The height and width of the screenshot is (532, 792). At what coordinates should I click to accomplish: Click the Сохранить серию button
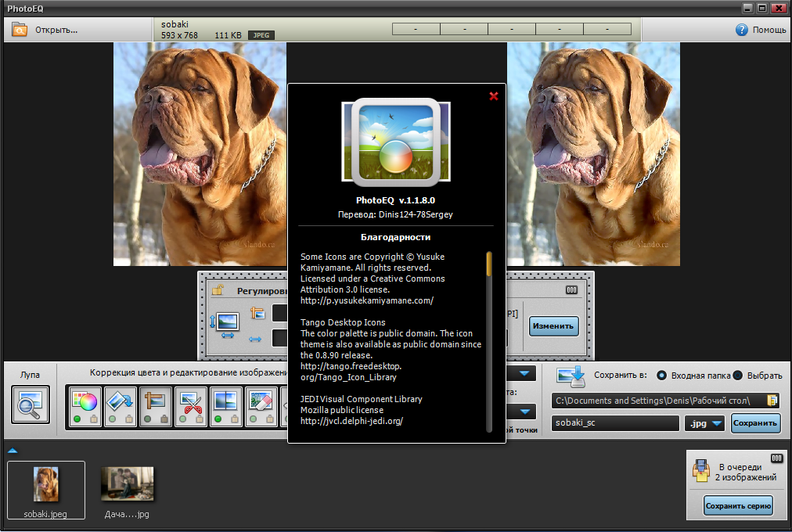(738, 505)
